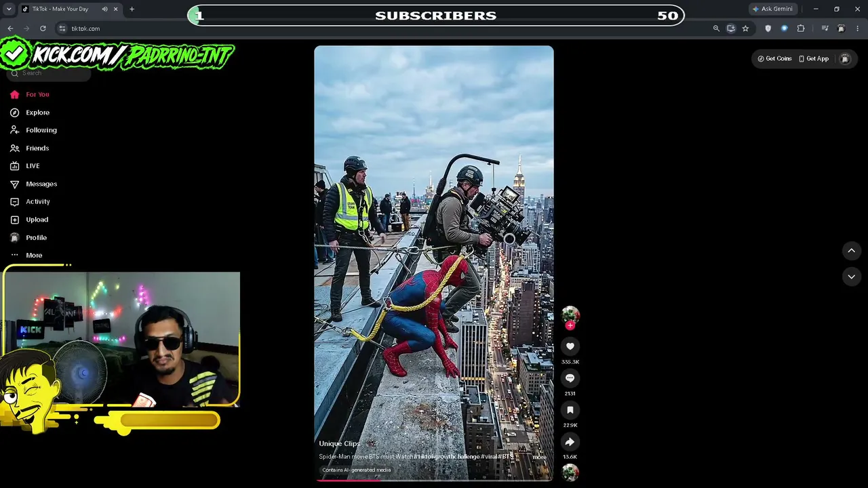Screen dimensions: 868x488
Task: Click the Ask Gemini button
Action: click(772, 9)
